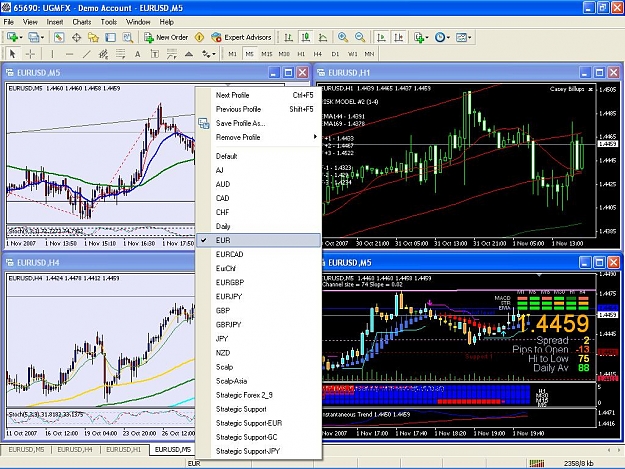Switch to Candlesticks chart display
The height and width of the screenshot is (469, 625).
[x=306, y=37]
